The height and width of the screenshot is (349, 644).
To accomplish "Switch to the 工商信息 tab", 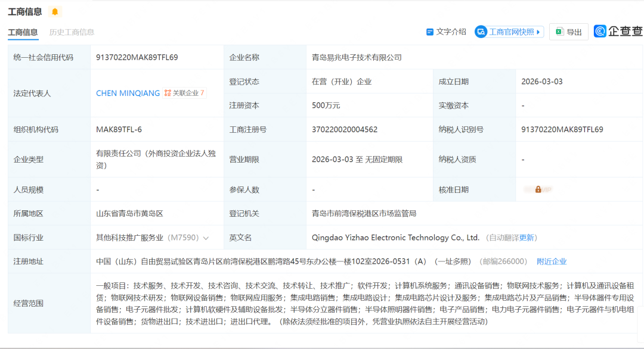I will click(23, 32).
